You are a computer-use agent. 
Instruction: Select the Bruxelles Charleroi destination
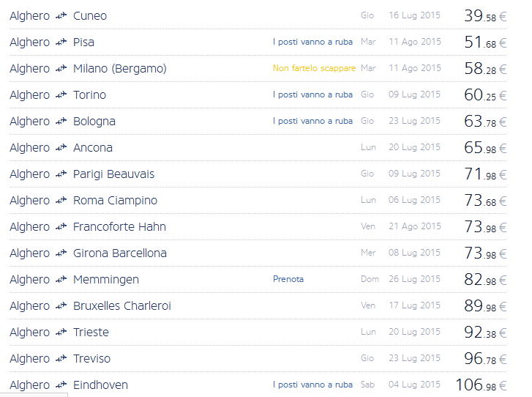(x=122, y=306)
